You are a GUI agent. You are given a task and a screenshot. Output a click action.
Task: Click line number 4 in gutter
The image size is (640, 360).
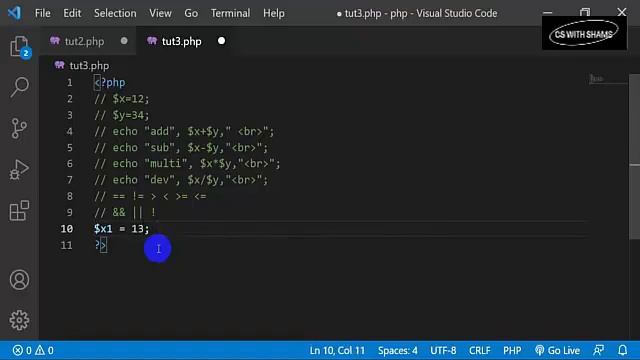70,131
